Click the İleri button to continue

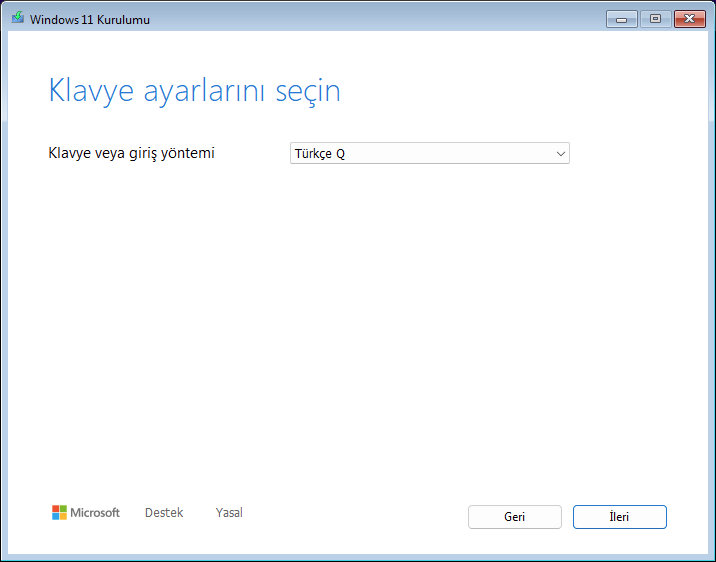pos(620,517)
